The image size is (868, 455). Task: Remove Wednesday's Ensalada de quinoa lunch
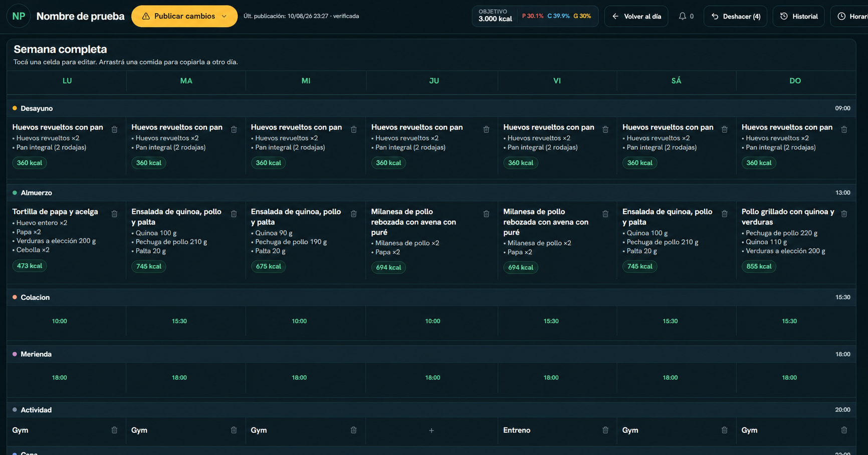coord(353,214)
